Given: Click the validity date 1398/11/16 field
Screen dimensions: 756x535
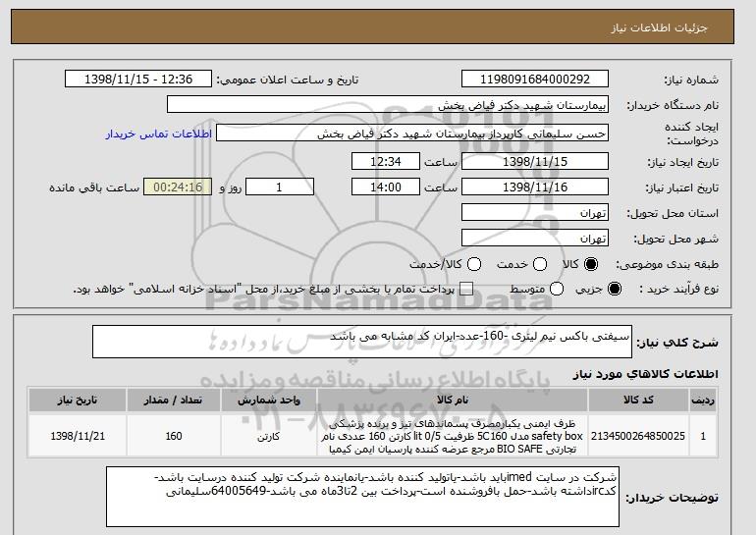Looking at the screenshot, I should [535, 187].
